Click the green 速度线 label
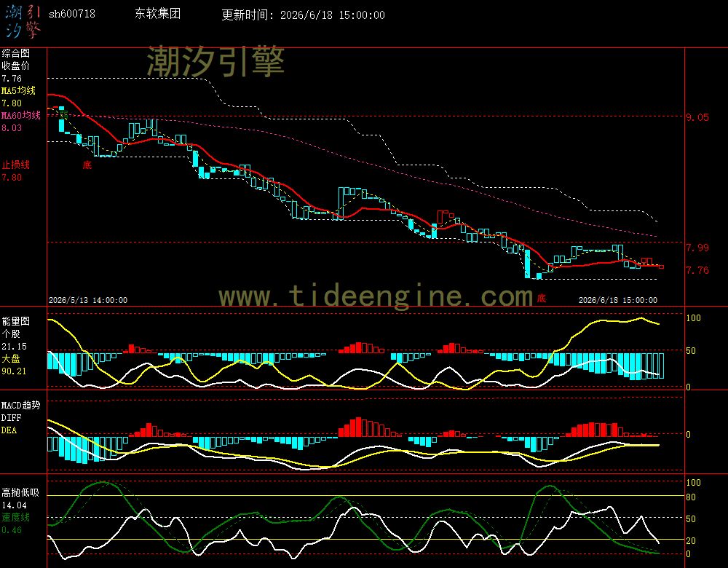 (x=15, y=517)
